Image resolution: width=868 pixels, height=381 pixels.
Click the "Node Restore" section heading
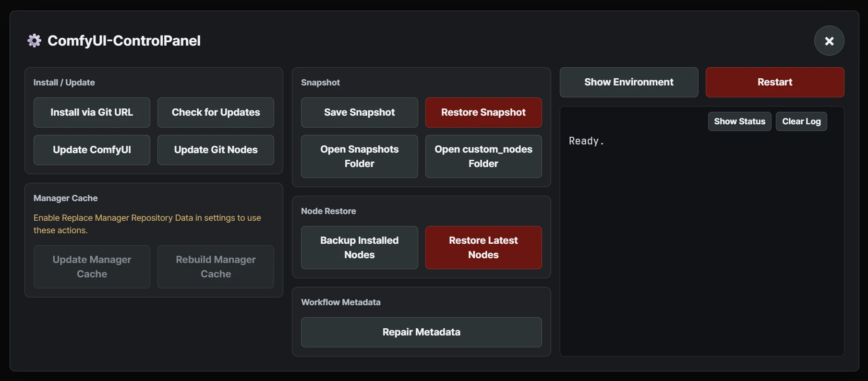click(328, 211)
